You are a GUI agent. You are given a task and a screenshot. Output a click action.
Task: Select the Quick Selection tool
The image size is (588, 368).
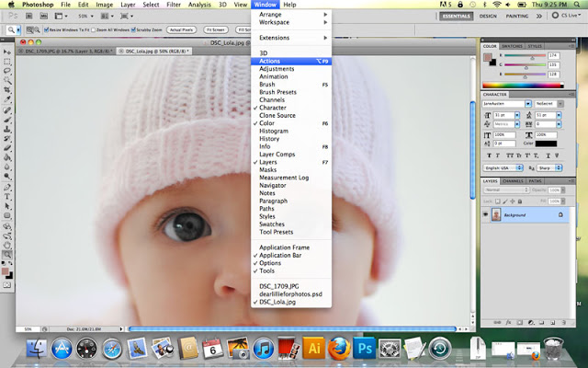click(x=7, y=80)
